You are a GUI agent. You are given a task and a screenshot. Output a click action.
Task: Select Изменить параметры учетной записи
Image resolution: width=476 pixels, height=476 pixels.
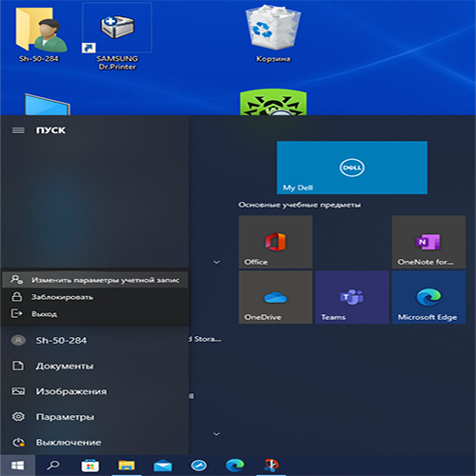[95, 280]
